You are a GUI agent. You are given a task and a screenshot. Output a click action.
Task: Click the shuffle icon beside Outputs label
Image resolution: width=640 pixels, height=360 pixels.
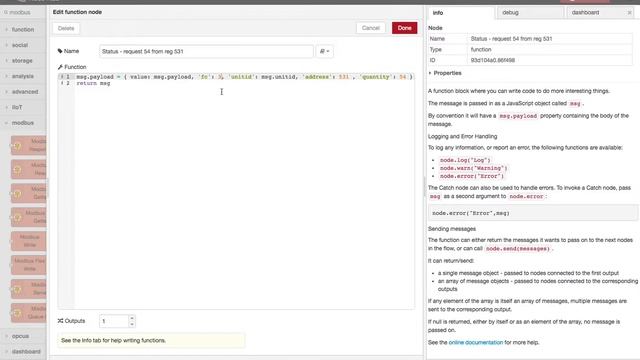pos(60,321)
